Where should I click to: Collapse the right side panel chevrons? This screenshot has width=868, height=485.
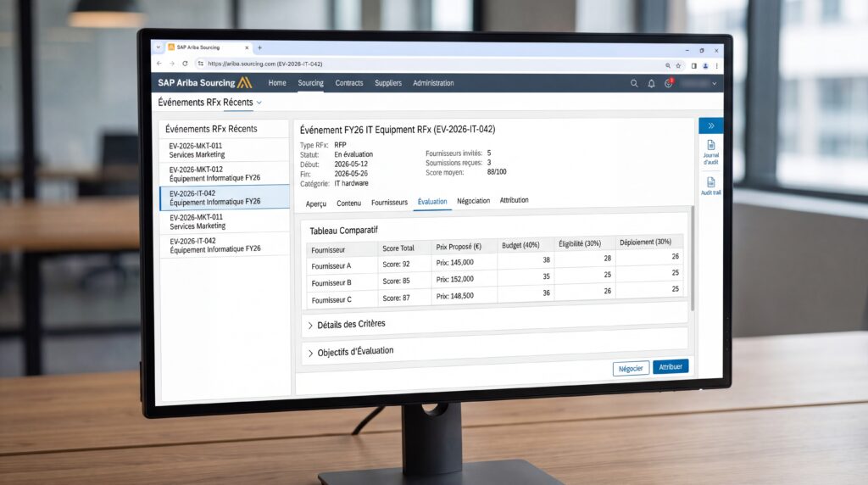pyautogui.click(x=711, y=125)
